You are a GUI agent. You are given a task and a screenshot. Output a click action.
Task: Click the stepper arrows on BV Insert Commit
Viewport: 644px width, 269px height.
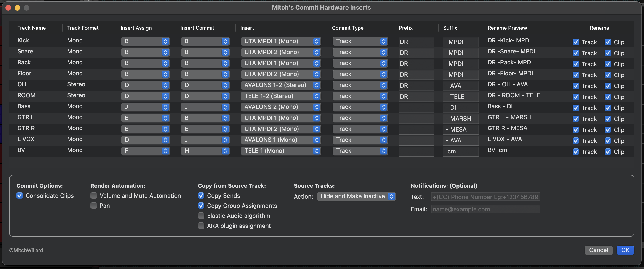[x=225, y=151]
